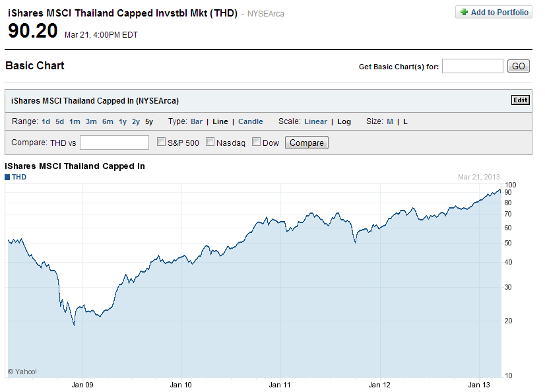The width and height of the screenshot is (545, 392).
Task: Open the Edit chart button
Action: pyautogui.click(x=521, y=100)
